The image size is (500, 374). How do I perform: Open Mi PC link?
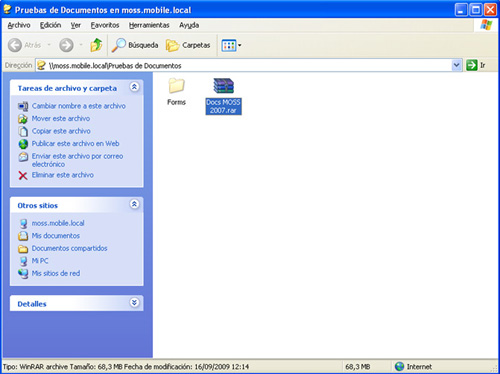click(40, 261)
